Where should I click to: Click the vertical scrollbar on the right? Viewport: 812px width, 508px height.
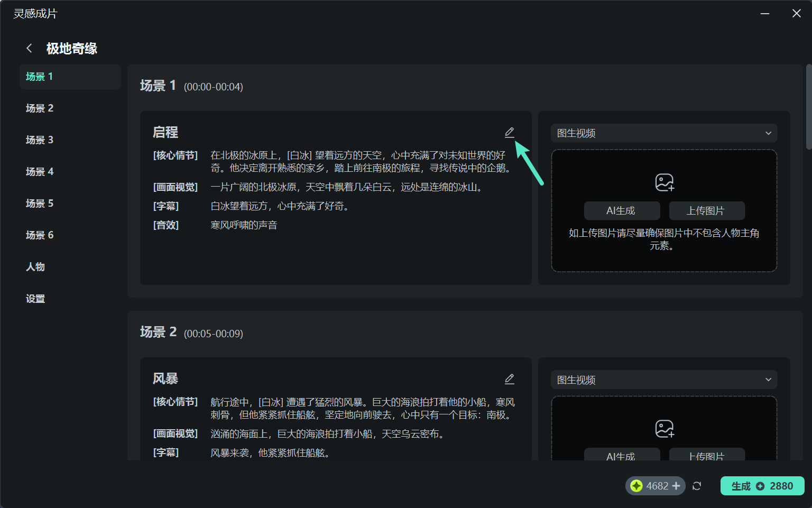pos(809,107)
